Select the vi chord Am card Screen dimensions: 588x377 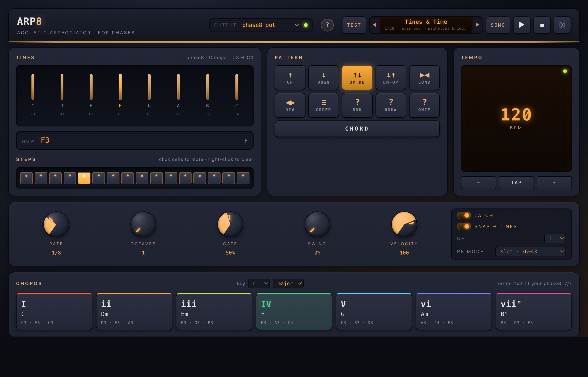454,311
